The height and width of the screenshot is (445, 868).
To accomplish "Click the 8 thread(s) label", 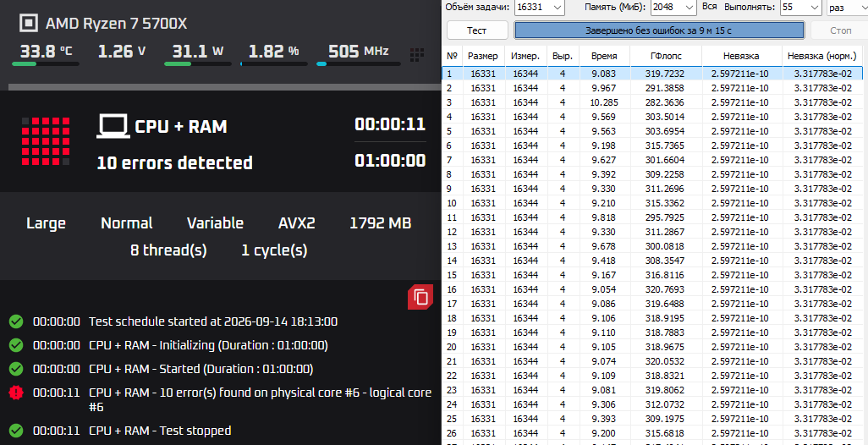I will 168,250.
